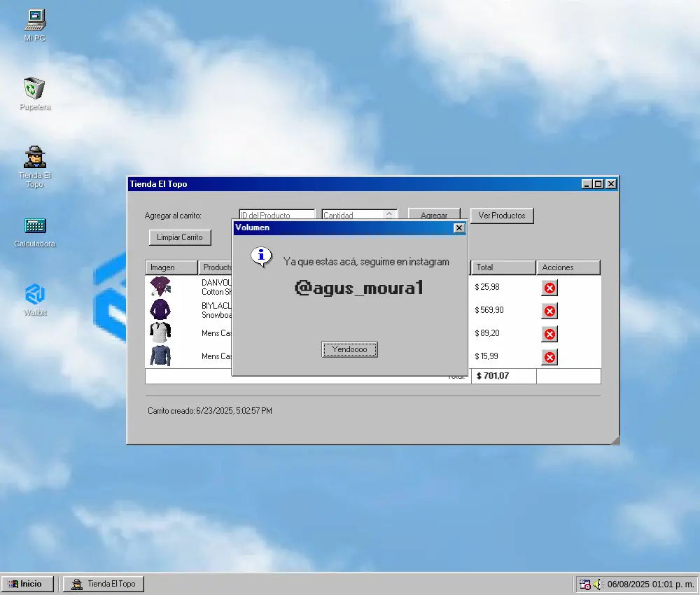Select Tienda El Topo taskbar button

(104, 584)
